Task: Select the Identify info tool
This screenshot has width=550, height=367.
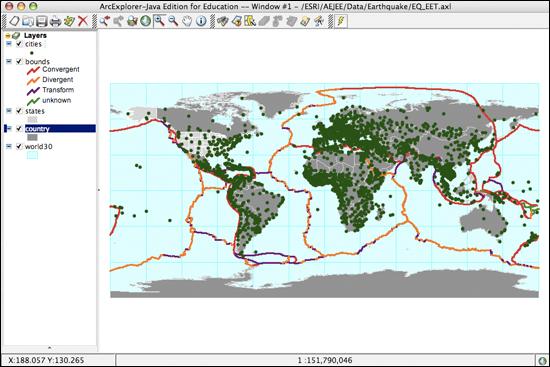Action: tap(201, 21)
